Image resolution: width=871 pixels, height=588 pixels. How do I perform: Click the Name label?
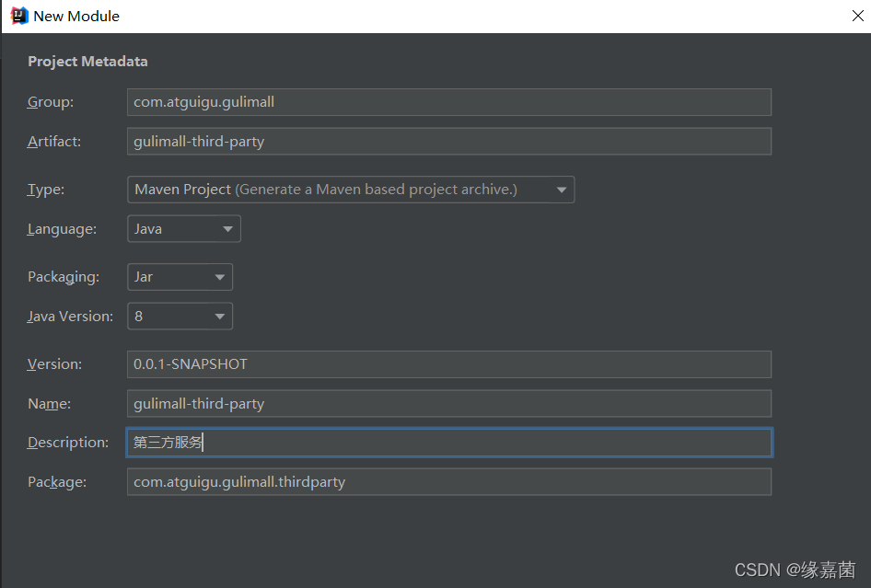pyautogui.click(x=50, y=404)
